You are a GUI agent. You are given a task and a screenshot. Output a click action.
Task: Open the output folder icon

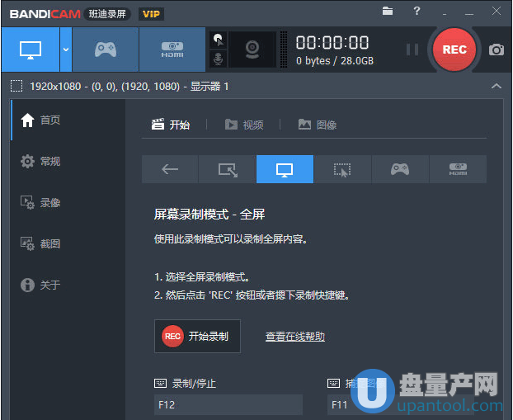click(x=388, y=12)
